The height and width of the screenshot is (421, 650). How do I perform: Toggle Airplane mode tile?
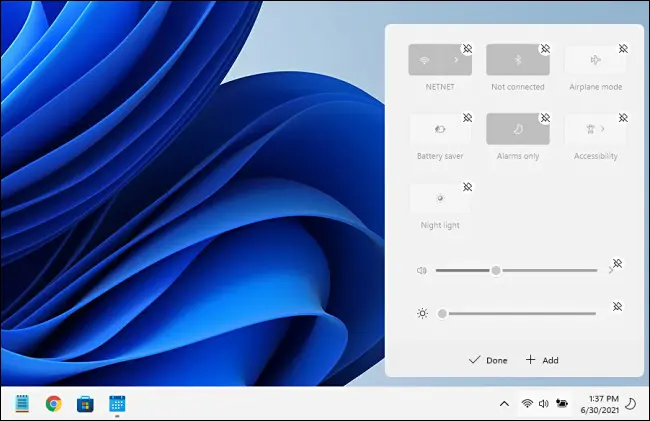click(x=595, y=60)
